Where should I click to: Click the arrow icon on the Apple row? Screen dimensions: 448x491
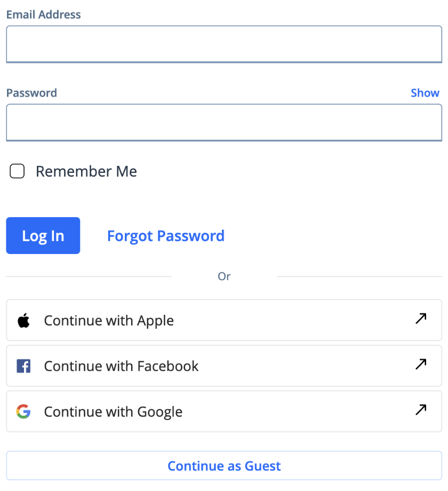click(421, 319)
